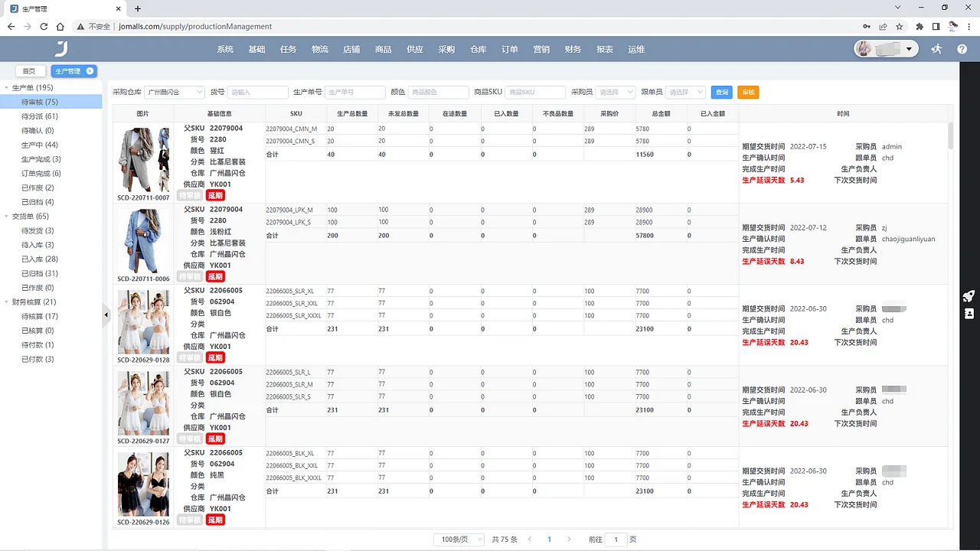Click the contact card icon below the rocket
Viewport: 980px width, 551px height.
(969, 314)
